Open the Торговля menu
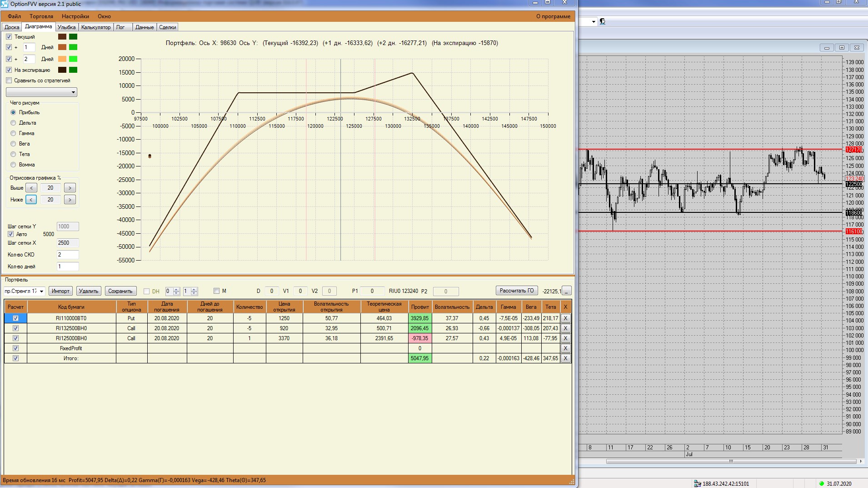Image resolution: width=868 pixels, height=488 pixels. (41, 16)
